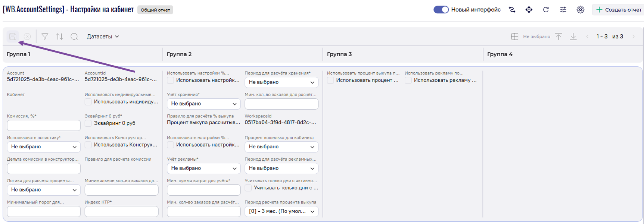
Task: Click the sort arrows icon
Action: click(60, 37)
